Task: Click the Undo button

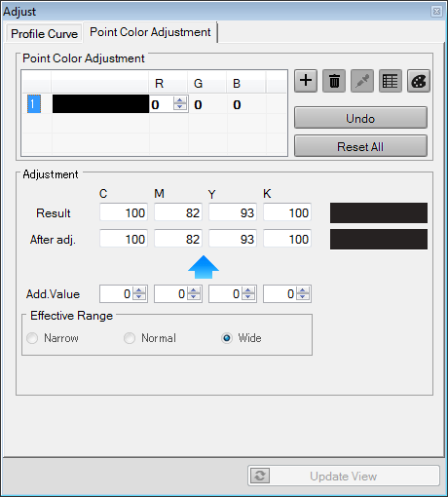Action: 360,118
